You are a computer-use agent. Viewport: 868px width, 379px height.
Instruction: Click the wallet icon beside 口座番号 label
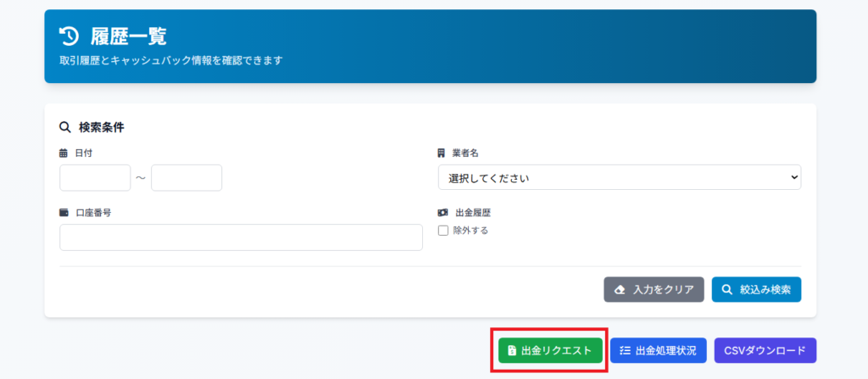click(64, 213)
